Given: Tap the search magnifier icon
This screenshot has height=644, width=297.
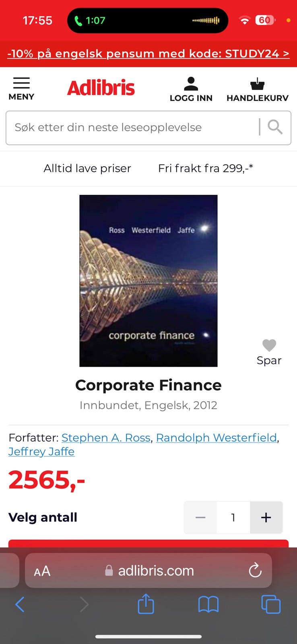Looking at the screenshot, I should pyautogui.click(x=275, y=127).
